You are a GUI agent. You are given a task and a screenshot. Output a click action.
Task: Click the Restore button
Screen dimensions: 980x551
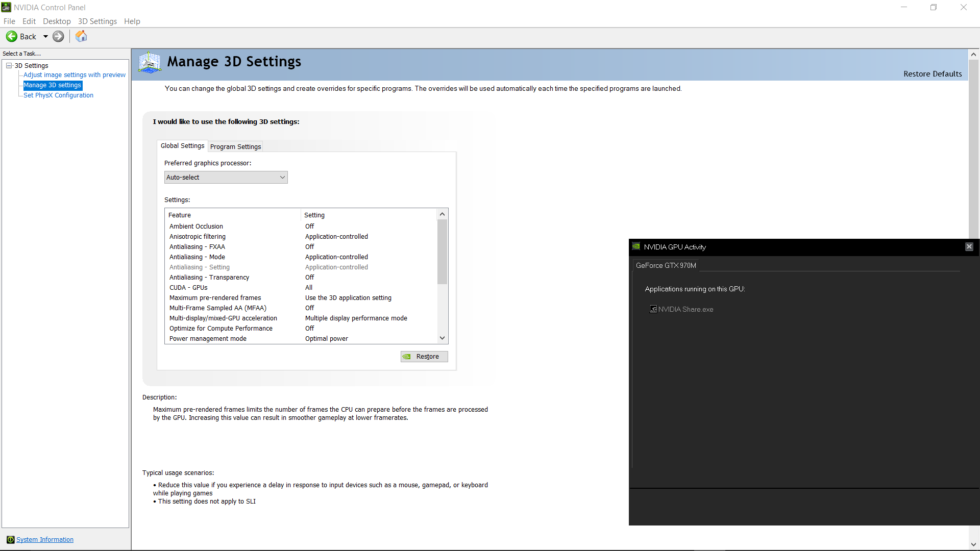click(424, 357)
